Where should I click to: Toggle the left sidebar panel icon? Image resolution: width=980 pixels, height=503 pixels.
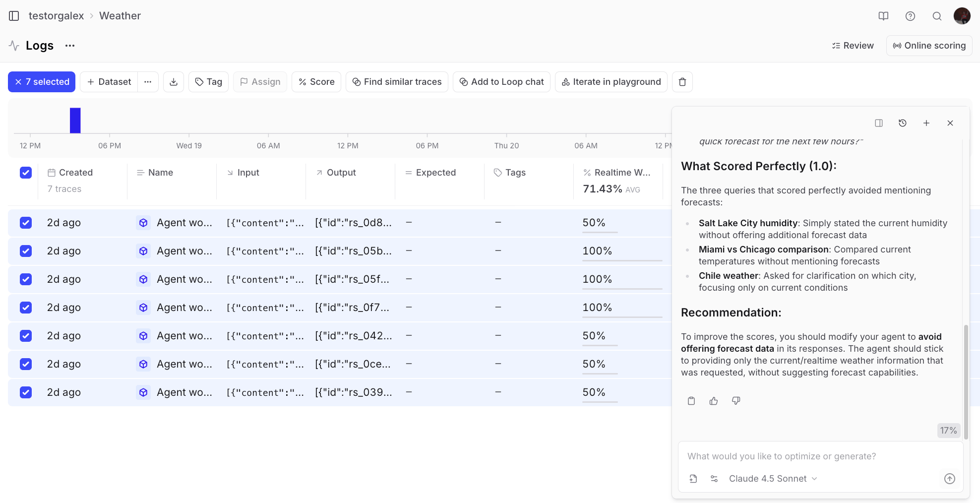click(x=14, y=16)
